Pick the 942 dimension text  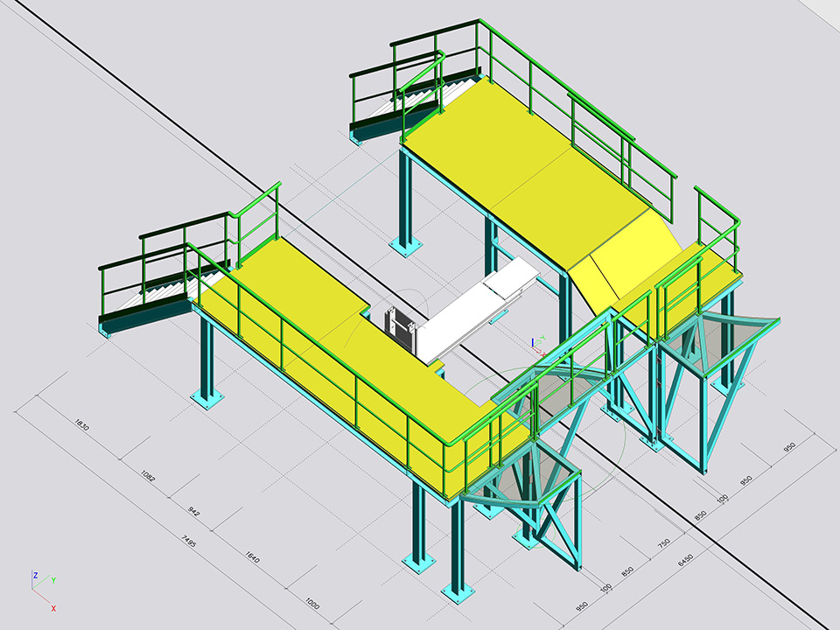(x=195, y=512)
